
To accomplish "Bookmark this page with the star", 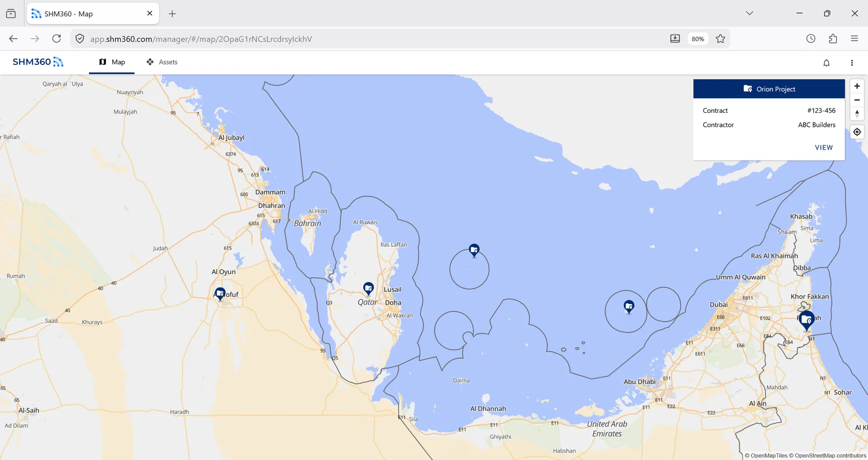I will point(720,39).
